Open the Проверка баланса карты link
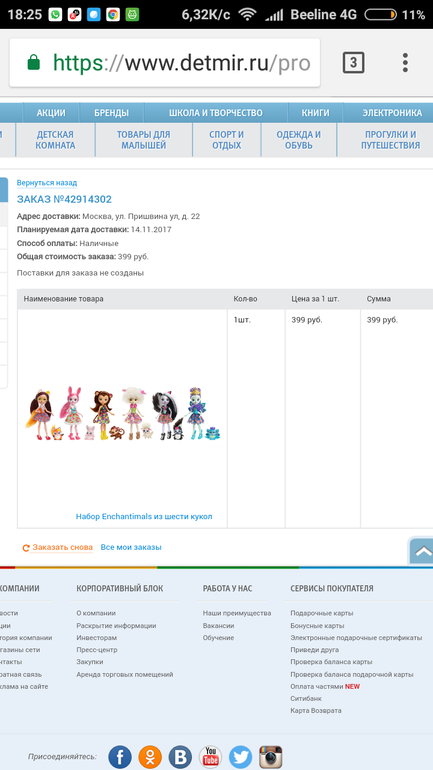 (x=331, y=662)
